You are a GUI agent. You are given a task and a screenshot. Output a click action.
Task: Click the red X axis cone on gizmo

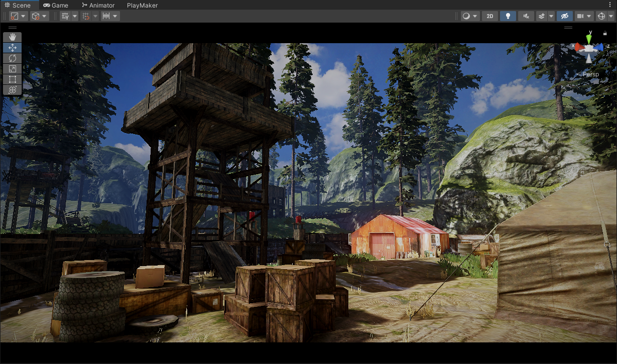coord(579,48)
